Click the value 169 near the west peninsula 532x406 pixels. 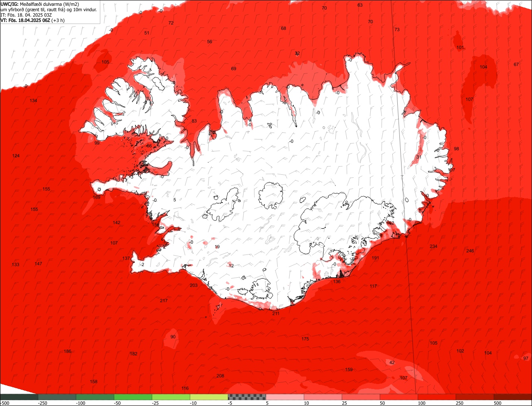96,197
